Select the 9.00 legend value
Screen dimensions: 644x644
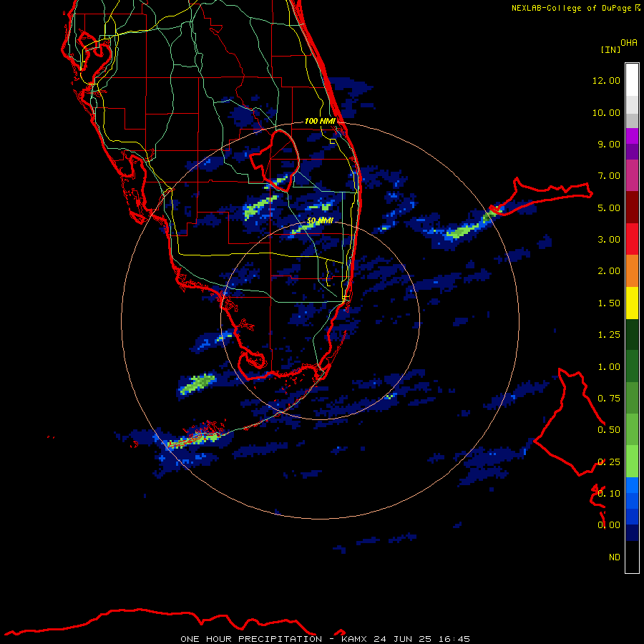(x=609, y=144)
